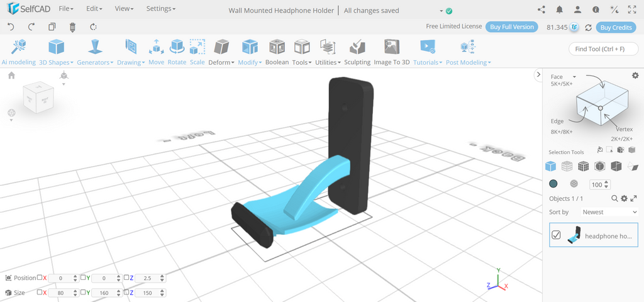Click the Face selection label
The height and width of the screenshot is (302, 644).
point(557,76)
